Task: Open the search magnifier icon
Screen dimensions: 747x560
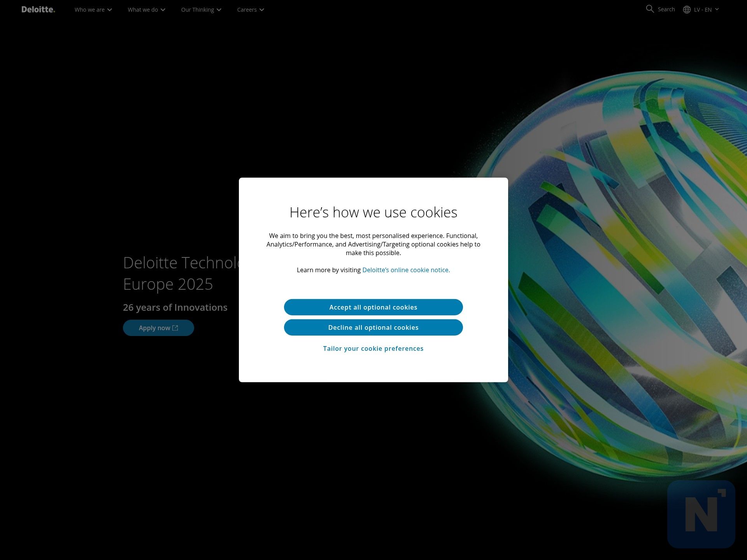Action: click(650, 9)
